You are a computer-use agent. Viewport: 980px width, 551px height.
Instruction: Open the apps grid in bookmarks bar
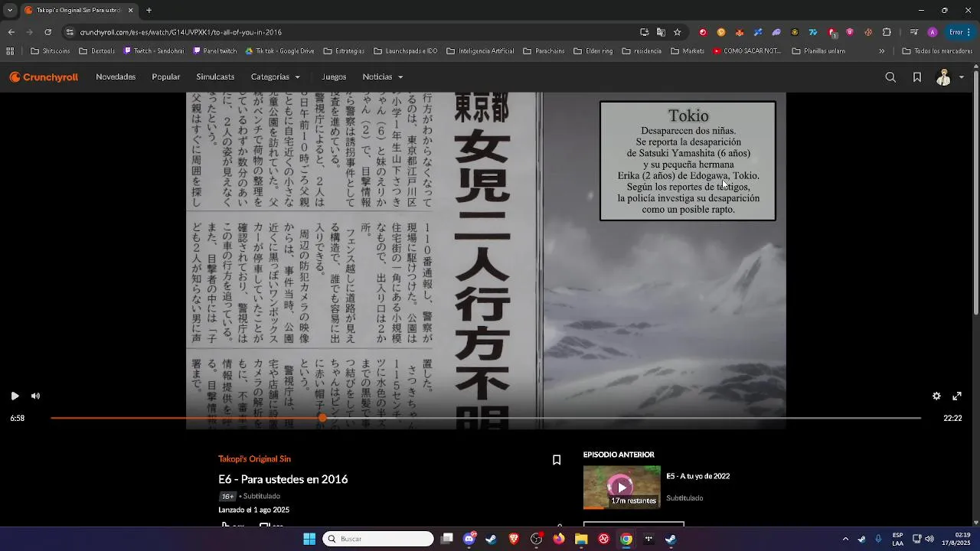click(x=10, y=51)
